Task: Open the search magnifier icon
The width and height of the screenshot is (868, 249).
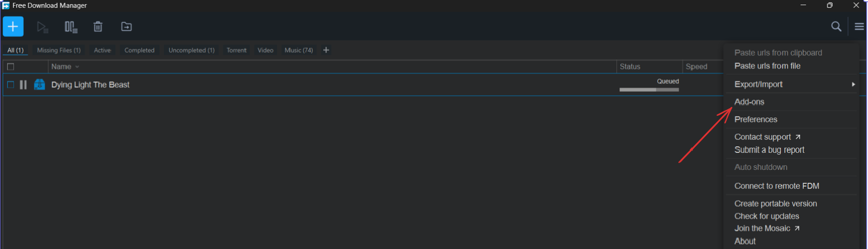Action: click(836, 26)
